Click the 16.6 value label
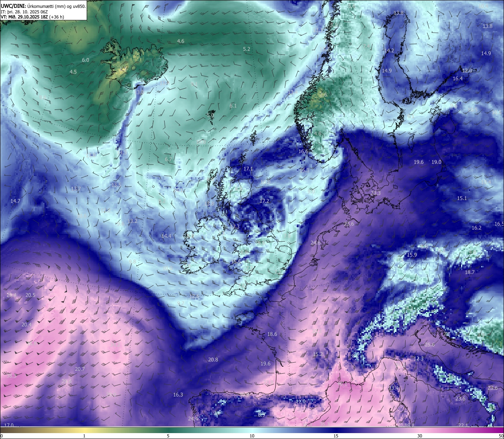This screenshot has height=439, width=504. (x=303, y=152)
